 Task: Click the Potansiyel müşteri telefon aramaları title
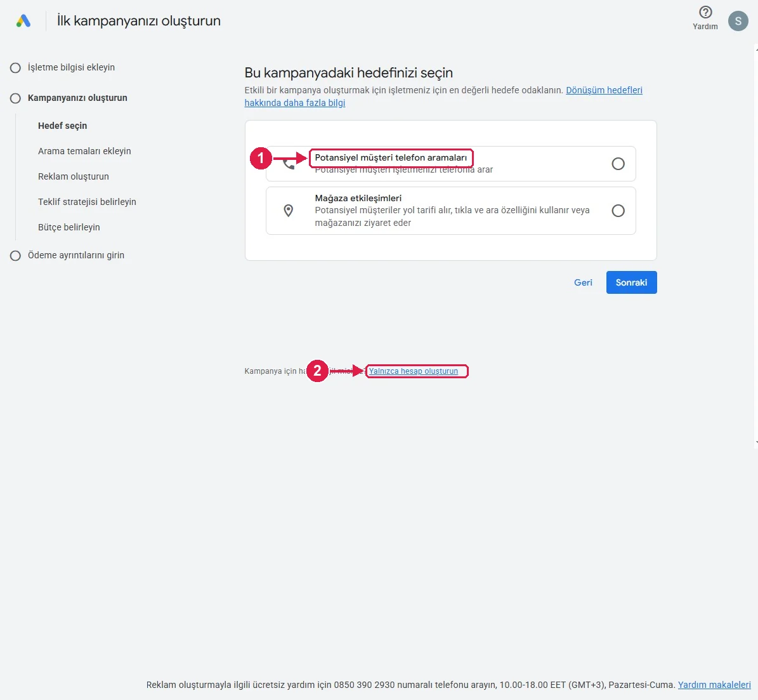tap(391, 157)
